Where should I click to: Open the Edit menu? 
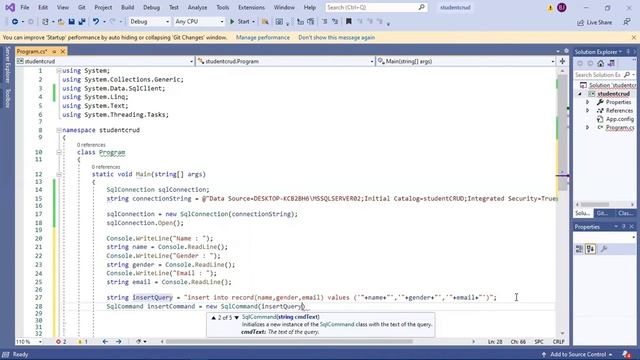tap(43, 7)
